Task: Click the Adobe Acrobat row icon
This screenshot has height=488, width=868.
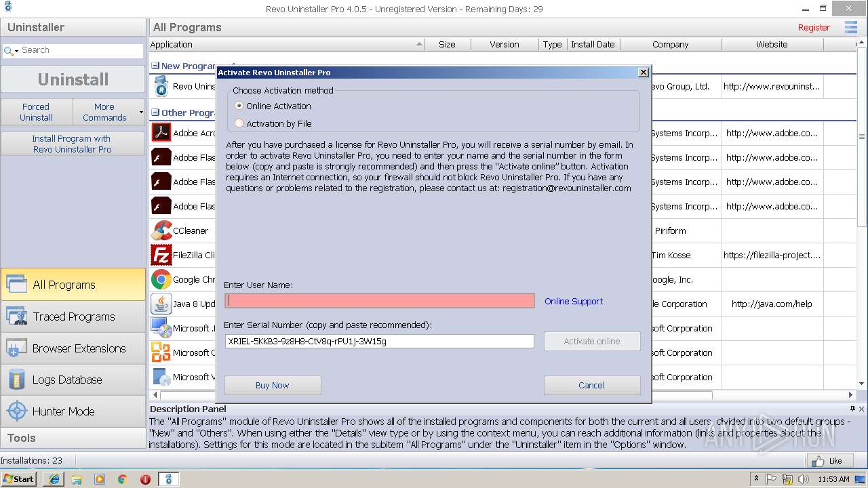Action: (161, 132)
